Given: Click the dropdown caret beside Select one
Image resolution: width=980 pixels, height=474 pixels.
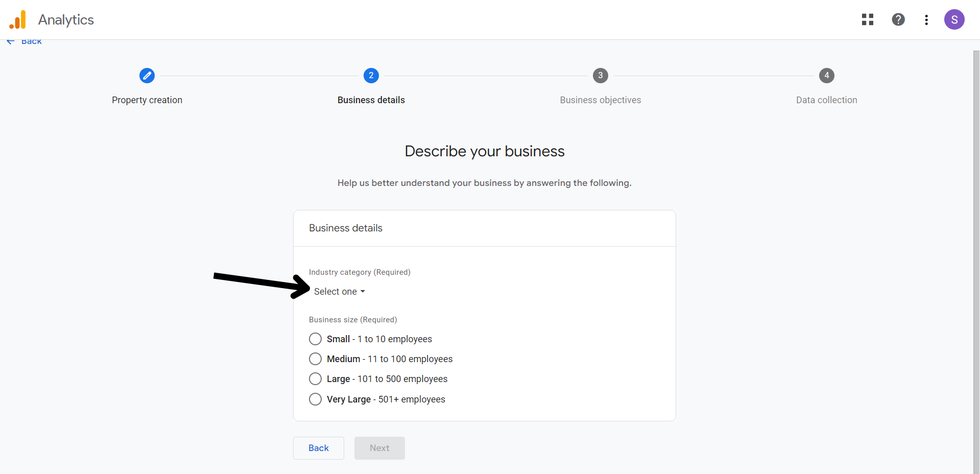Looking at the screenshot, I should [x=363, y=292].
